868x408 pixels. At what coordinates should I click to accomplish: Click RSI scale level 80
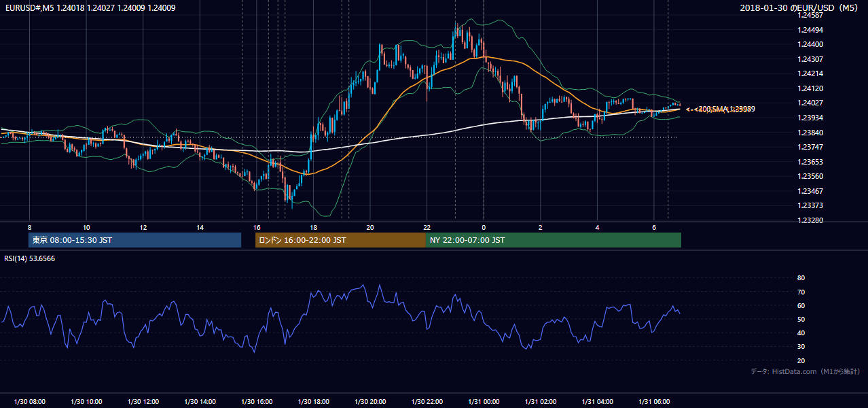[x=801, y=278]
